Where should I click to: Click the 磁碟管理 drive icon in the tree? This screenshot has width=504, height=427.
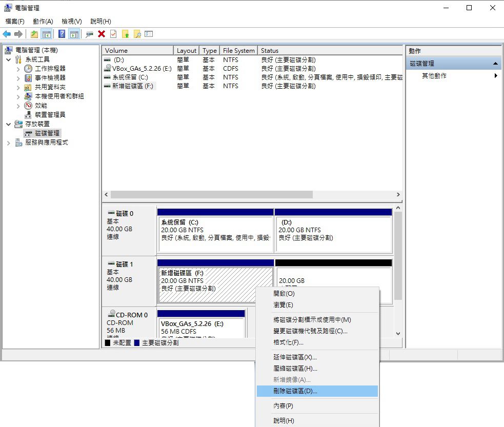click(28, 133)
